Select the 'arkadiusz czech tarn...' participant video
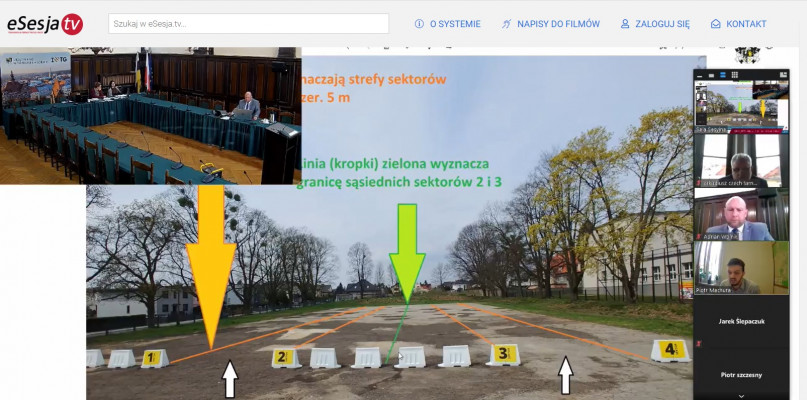 [741, 160]
